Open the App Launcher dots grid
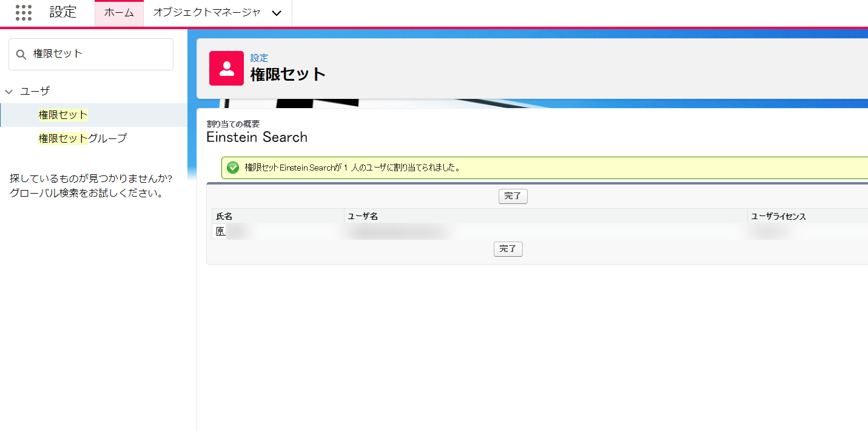 pos(24,13)
